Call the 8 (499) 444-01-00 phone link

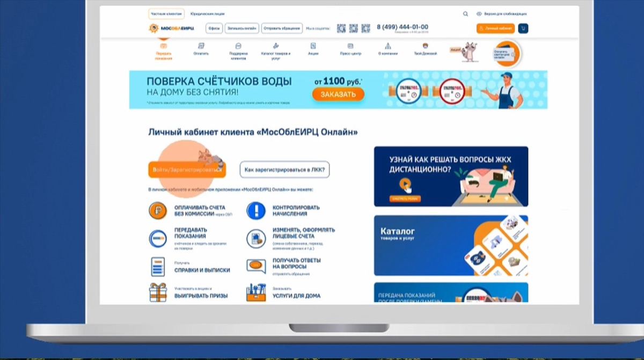(x=402, y=27)
